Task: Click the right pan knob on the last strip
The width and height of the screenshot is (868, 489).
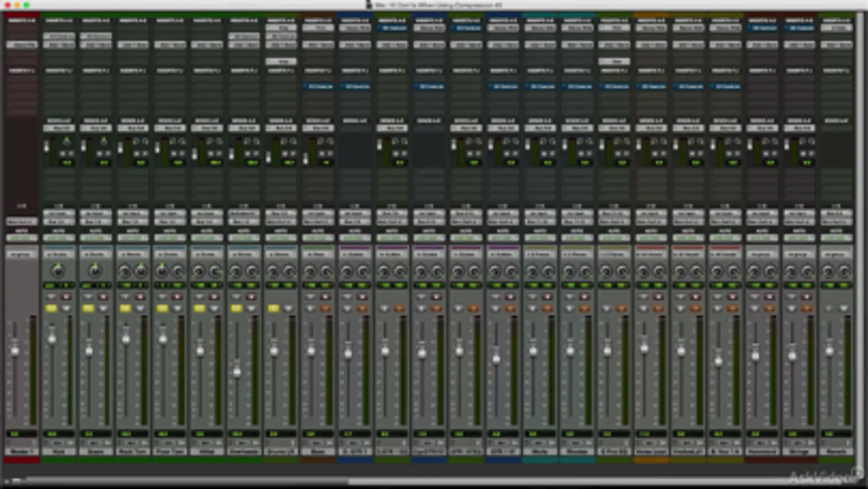Action: point(844,271)
